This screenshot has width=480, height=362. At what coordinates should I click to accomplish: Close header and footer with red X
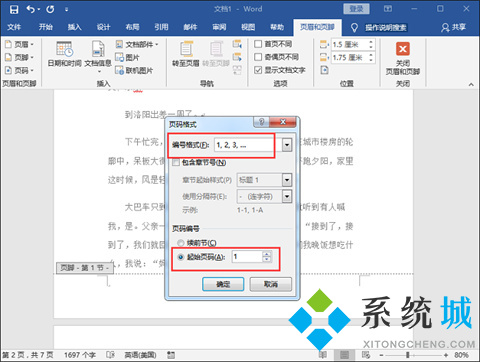[403, 57]
